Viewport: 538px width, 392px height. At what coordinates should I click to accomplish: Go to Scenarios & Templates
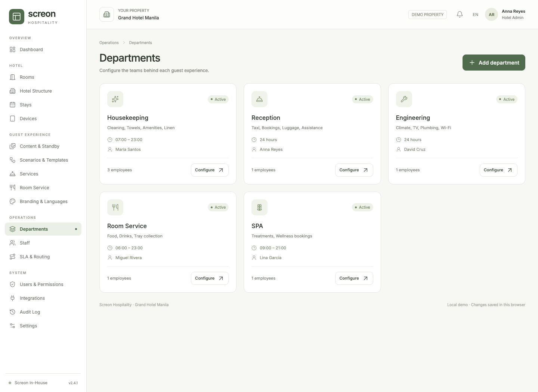click(43, 160)
